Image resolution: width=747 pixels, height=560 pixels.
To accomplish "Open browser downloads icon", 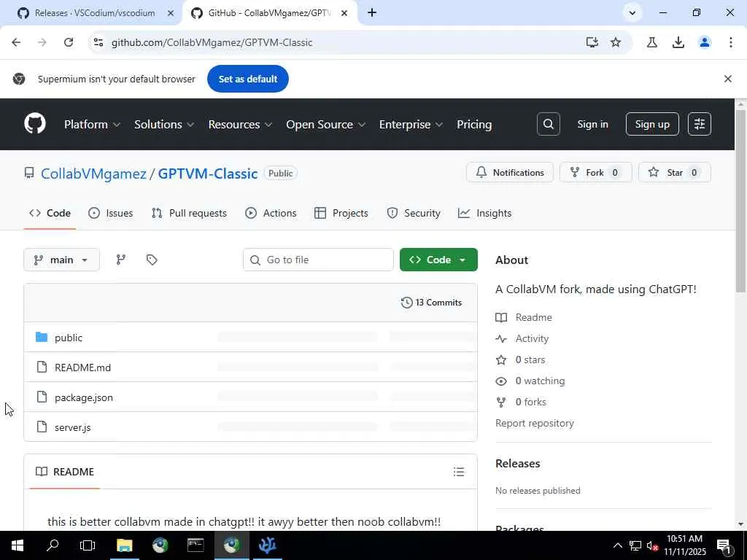I will pyautogui.click(x=678, y=42).
